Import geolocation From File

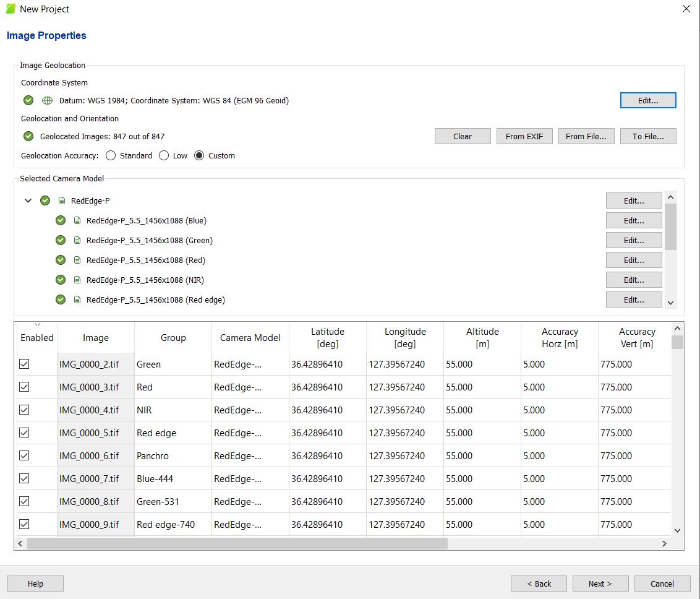[x=586, y=136]
